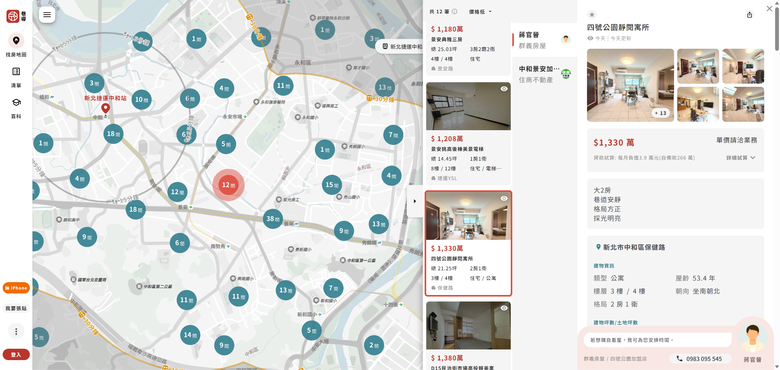Click the info icon beside listing count

(x=454, y=11)
